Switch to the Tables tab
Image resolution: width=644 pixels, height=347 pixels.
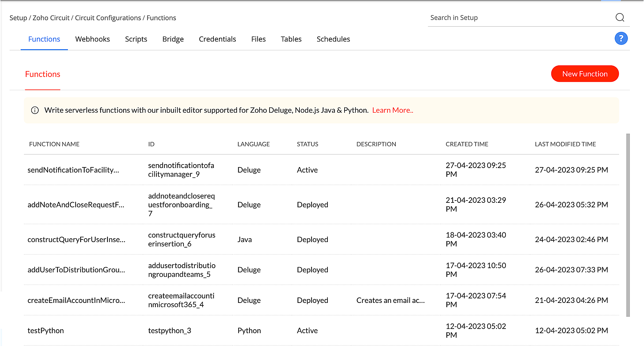pos(291,39)
